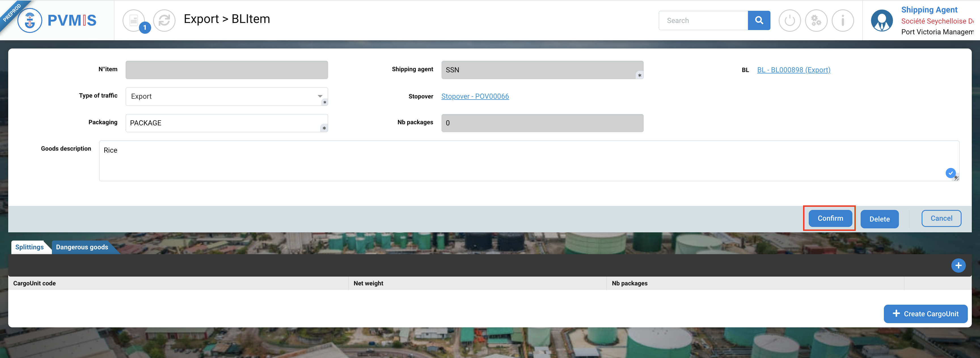Open the gears settings icon

pyautogui.click(x=816, y=20)
